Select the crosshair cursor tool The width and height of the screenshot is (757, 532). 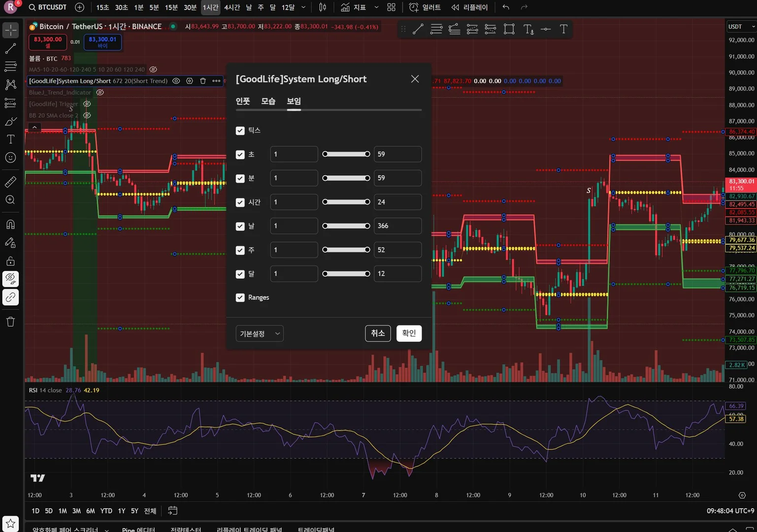[10, 30]
